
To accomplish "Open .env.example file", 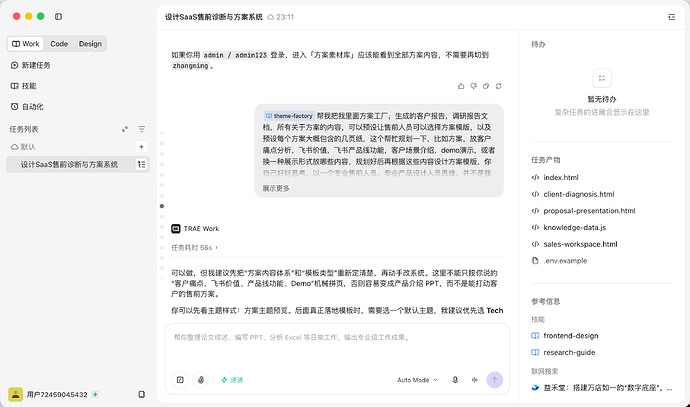I will click(x=565, y=261).
